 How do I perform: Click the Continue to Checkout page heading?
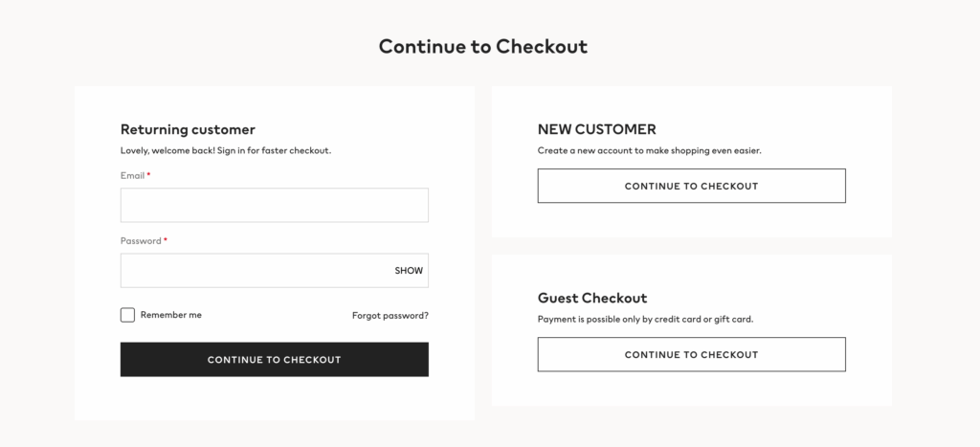point(483,46)
